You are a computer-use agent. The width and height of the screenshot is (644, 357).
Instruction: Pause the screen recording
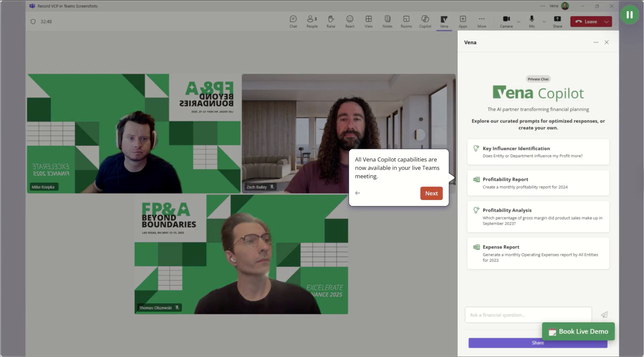point(629,15)
